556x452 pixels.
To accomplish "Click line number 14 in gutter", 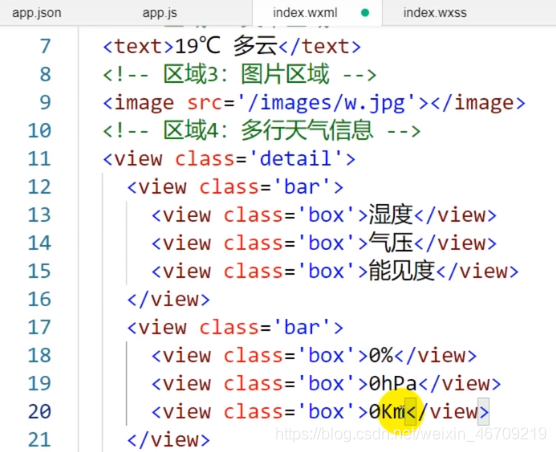I will (x=40, y=243).
